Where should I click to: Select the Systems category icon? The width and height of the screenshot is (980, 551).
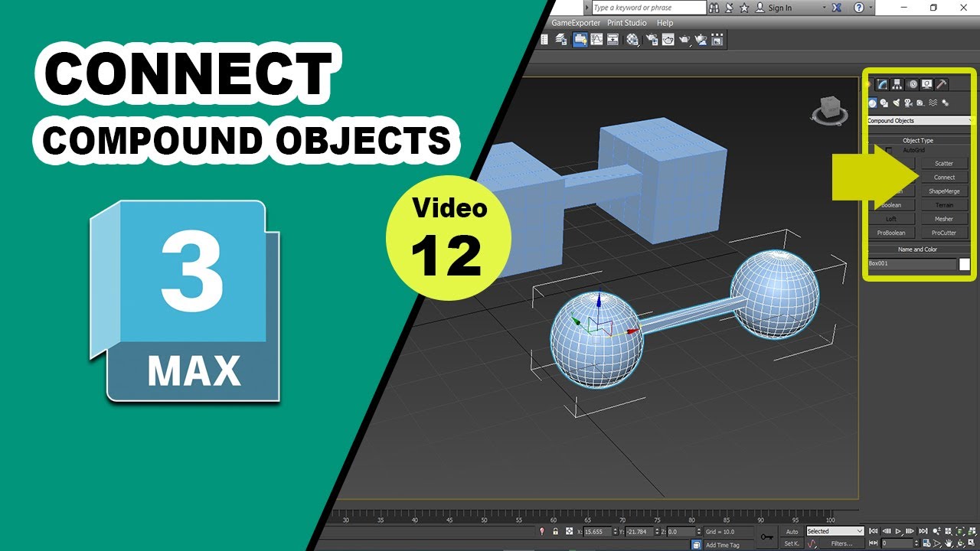click(945, 103)
